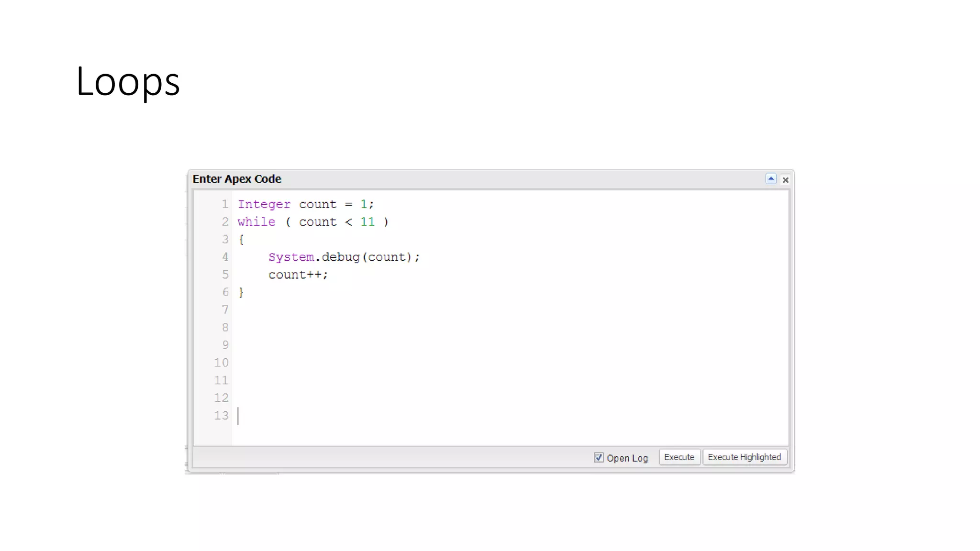Viewport: 980px width, 551px height.
Task: Place cursor in the 'Integer count = 1;' line
Action: [305, 204]
